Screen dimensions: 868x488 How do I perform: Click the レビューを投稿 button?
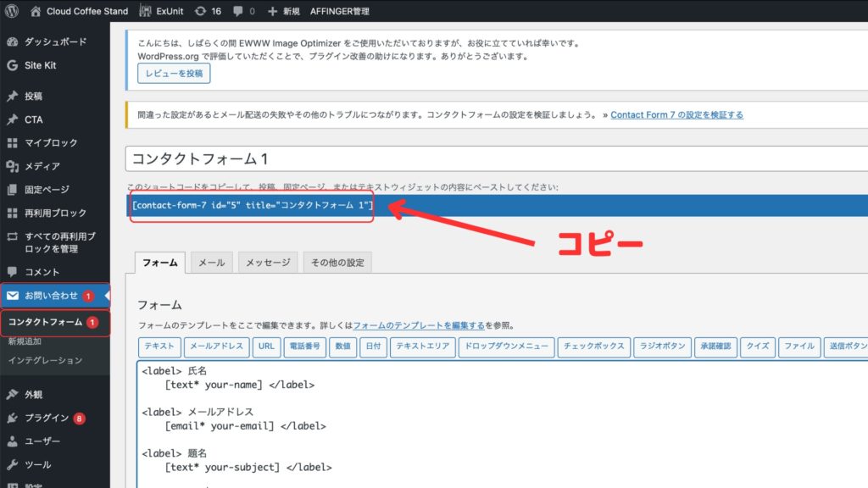[x=174, y=74]
